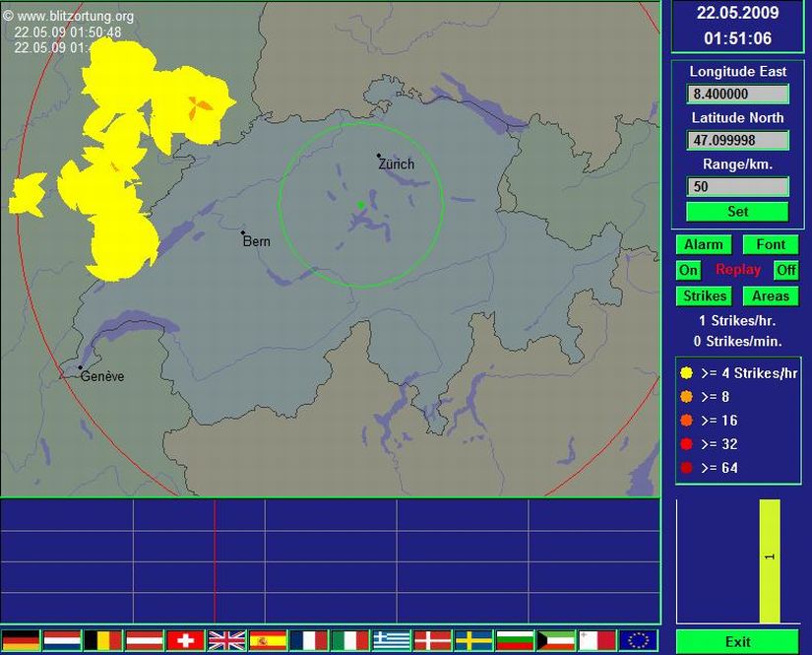Click the Swiss flag icon

click(x=185, y=640)
